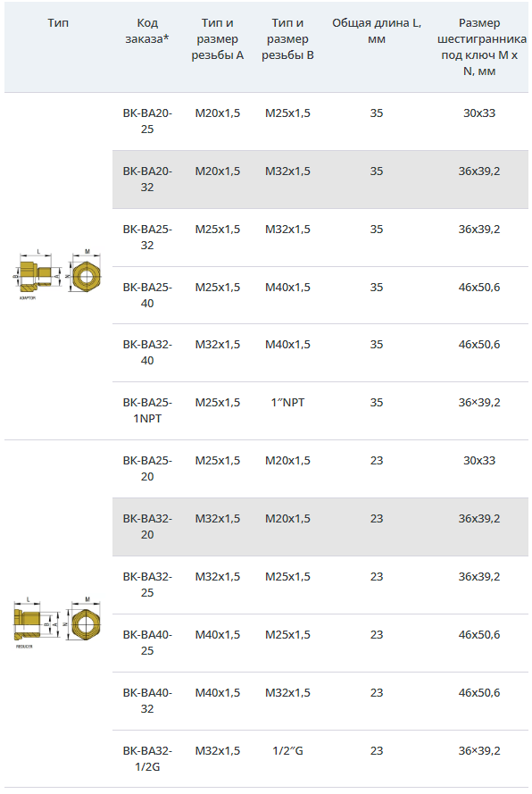Click the BK-BA25-40 table row
Viewport: 532px width, 794px height.
320,296
